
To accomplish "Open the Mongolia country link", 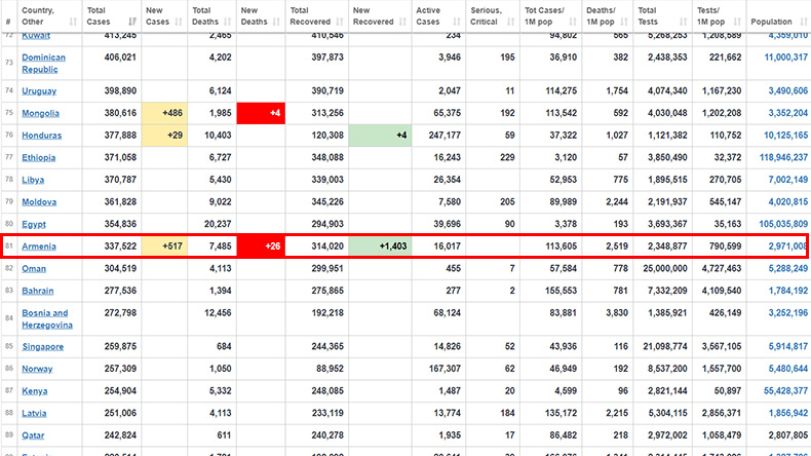I will click(40, 113).
